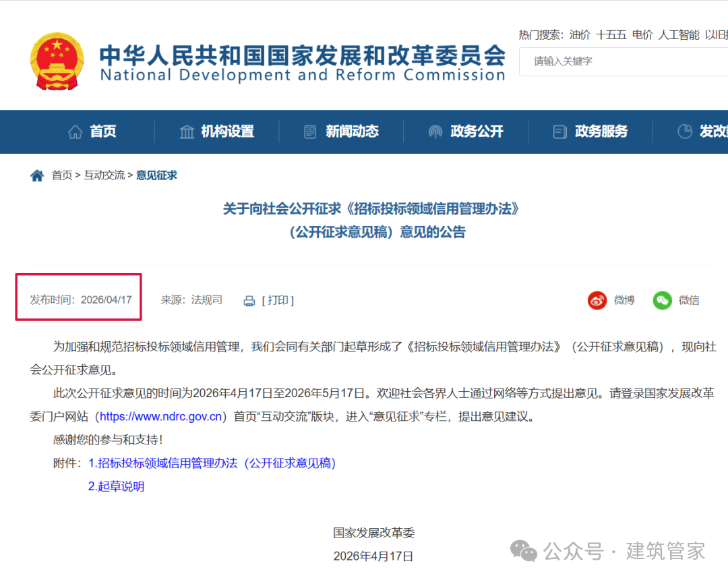The height and width of the screenshot is (580, 728).
Task: Share the article via the 微信 icon
Action: [662, 300]
